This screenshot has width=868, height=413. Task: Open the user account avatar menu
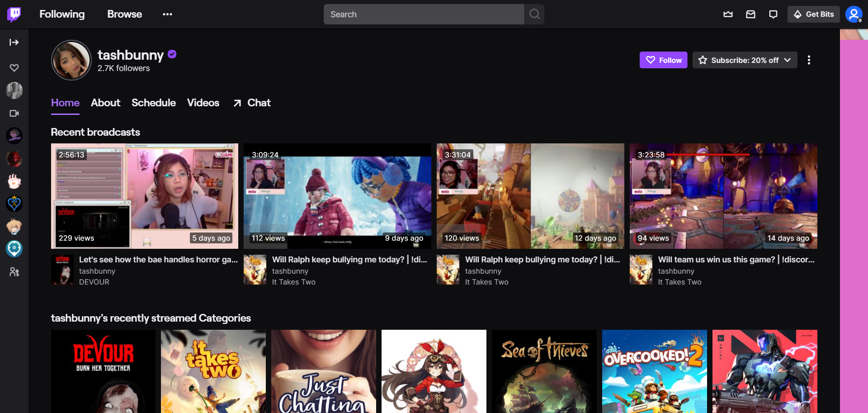(x=854, y=14)
